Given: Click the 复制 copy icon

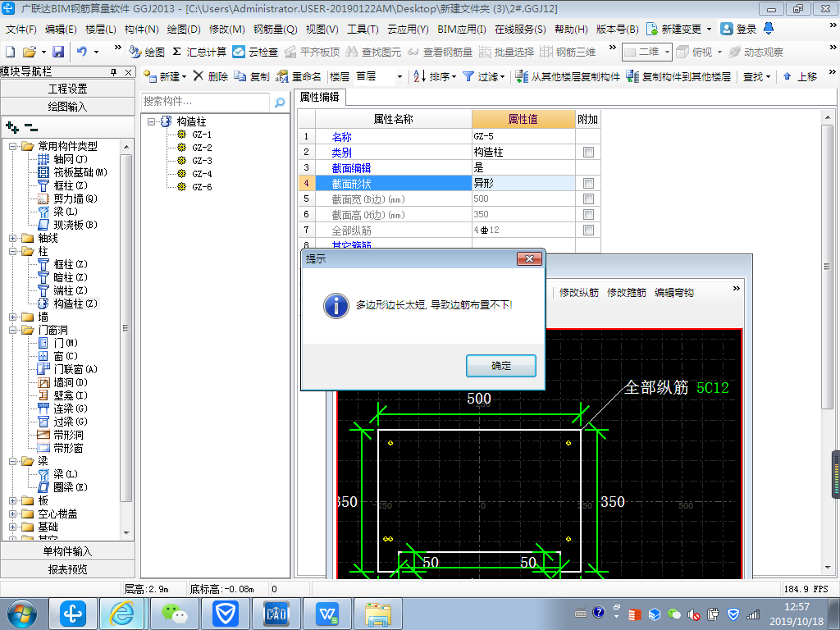Looking at the screenshot, I should 240,76.
